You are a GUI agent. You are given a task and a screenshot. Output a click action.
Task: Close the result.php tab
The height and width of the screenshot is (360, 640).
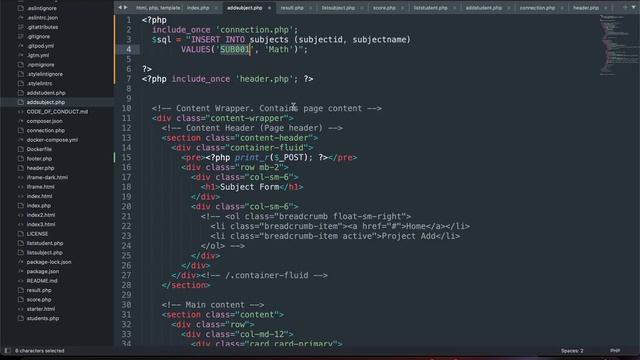click(x=310, y=8)
